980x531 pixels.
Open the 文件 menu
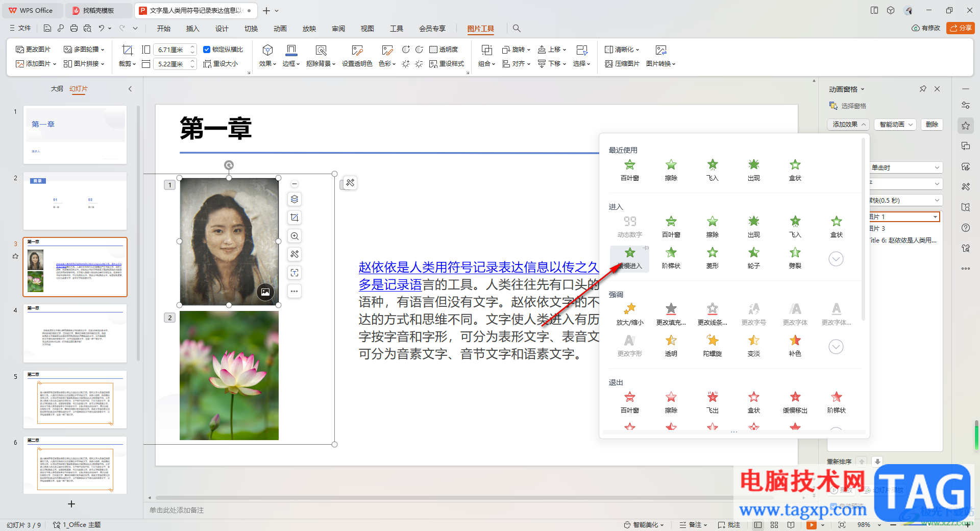(20, 28)
